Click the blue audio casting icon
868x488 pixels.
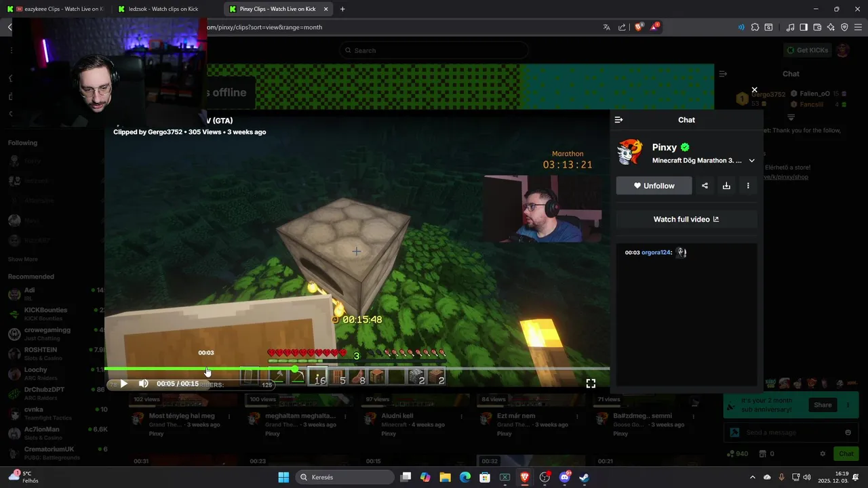[x=741, y=27]
